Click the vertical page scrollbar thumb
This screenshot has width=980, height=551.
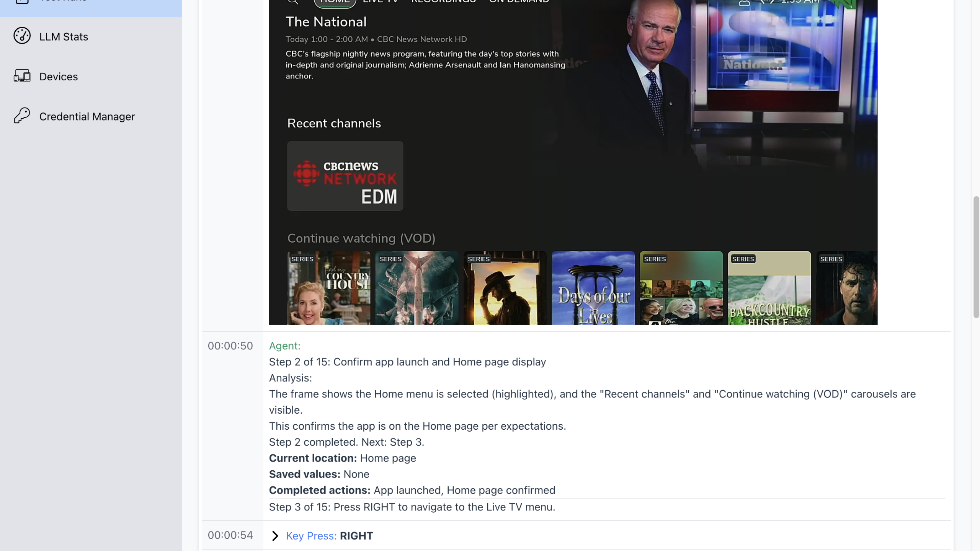(x=976, y=257)
